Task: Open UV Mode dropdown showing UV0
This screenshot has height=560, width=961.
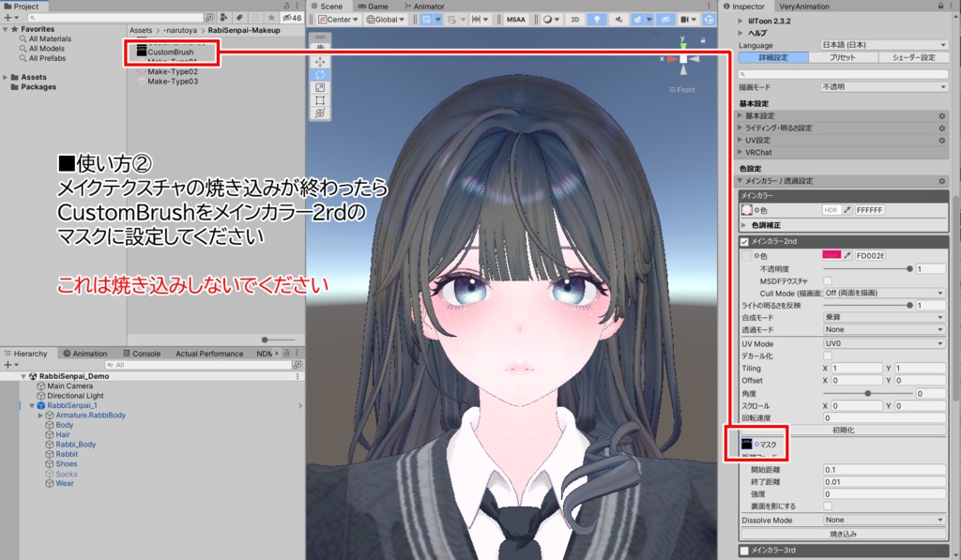Action: (884, 343)
